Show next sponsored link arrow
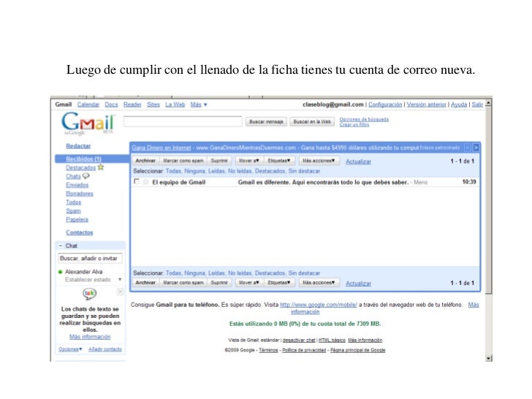The width and height of the screenshot is (532, 399). tap(476, 148)
